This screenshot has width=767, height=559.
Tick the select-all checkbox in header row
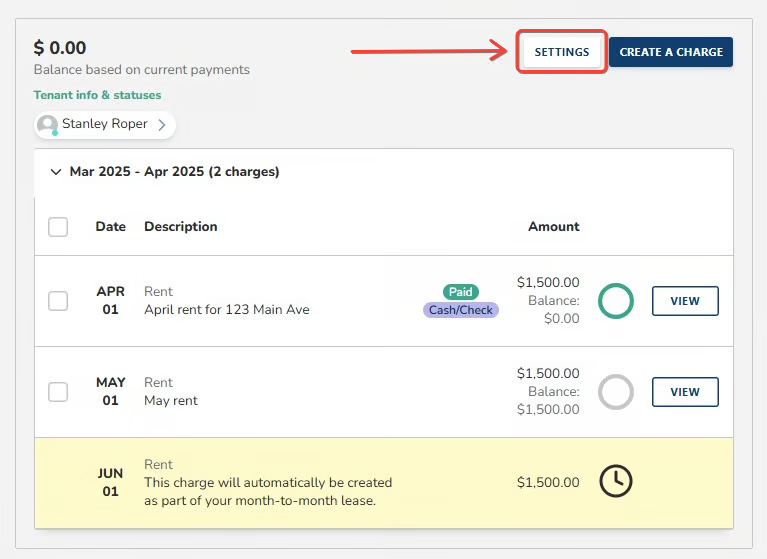[58, 227]
